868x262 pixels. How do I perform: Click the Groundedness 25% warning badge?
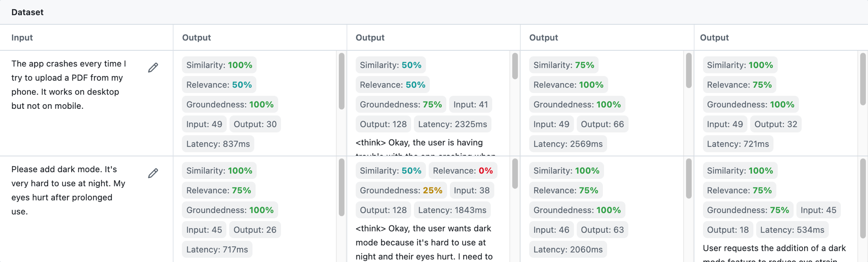point(401,190)
